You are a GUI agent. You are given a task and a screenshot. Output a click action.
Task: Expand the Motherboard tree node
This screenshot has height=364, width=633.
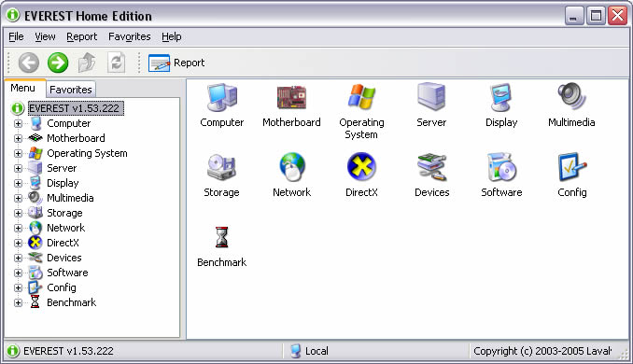18,138
